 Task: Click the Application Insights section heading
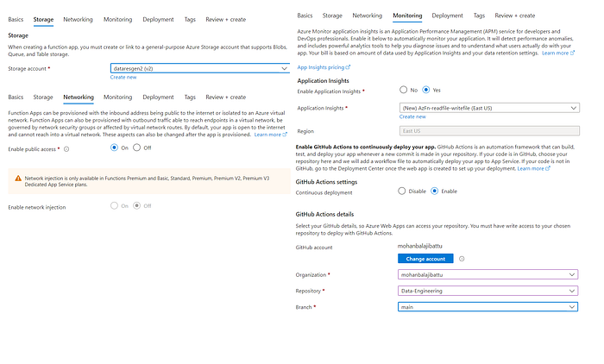(323, 80)
